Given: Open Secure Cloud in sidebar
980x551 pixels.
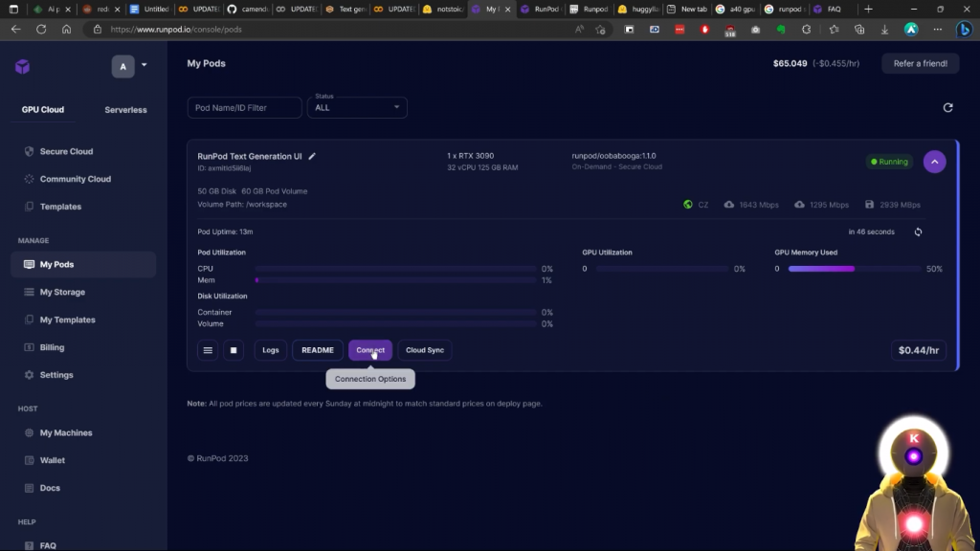Looking at the screenshot, I should [66, 151].
